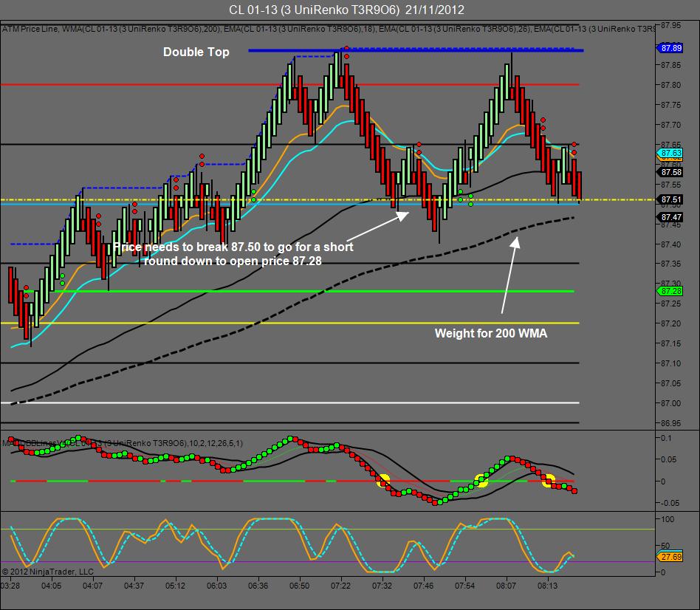Viewport: 700px width, 610px height.
Task: Click the ATM Price Line indicator label
Action: click(x=30, y=29)
